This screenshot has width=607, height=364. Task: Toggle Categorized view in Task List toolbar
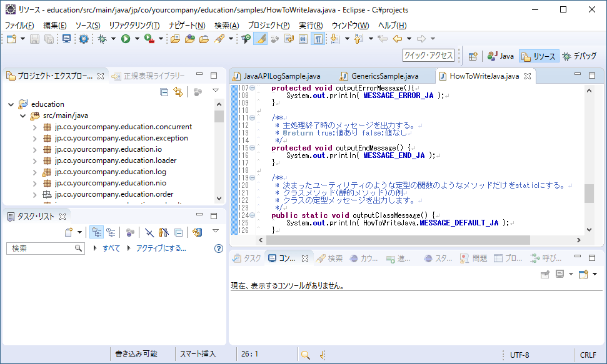(x=97, y=232)
